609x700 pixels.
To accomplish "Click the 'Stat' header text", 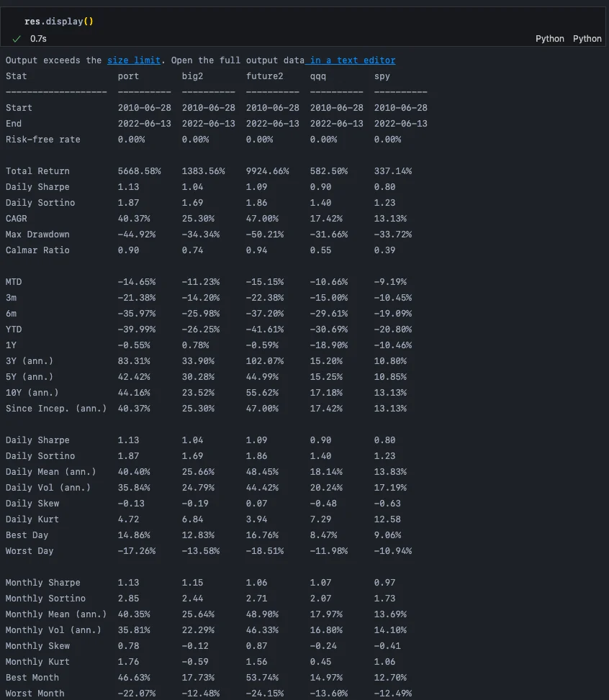I will (17, 76).
